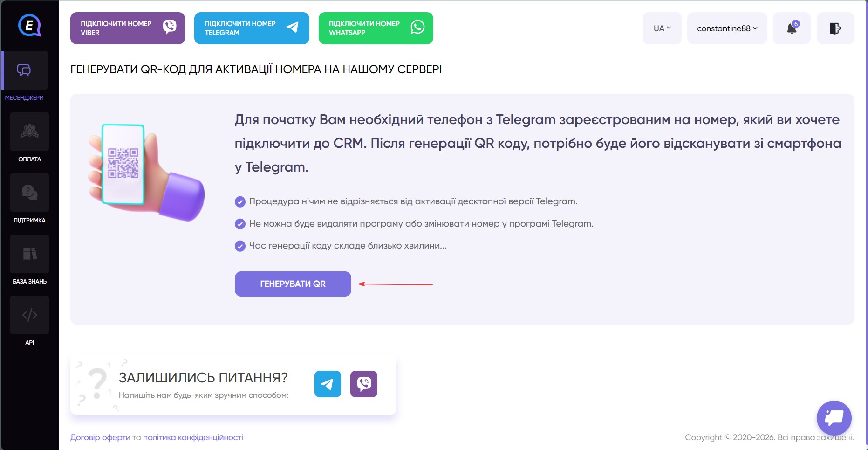Open the Договір оферти link
868x450 pixels.
tap(100, 437)
